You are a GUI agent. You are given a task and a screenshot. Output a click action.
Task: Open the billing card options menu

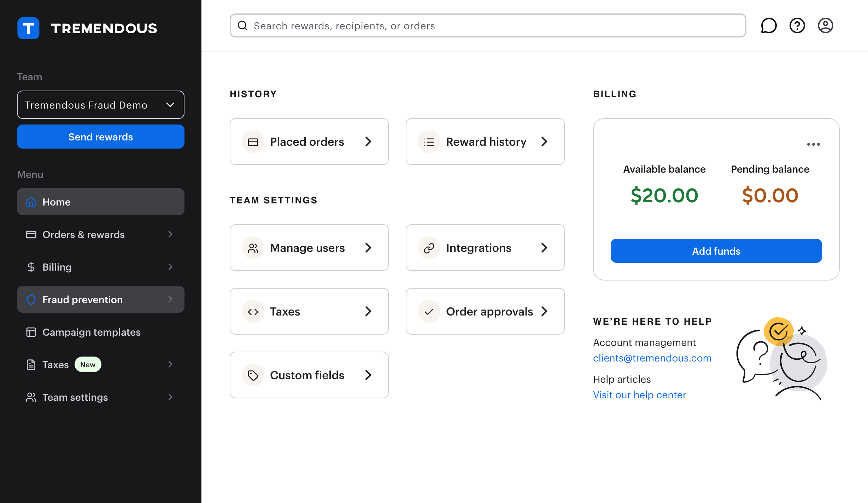tap(814, 144)
